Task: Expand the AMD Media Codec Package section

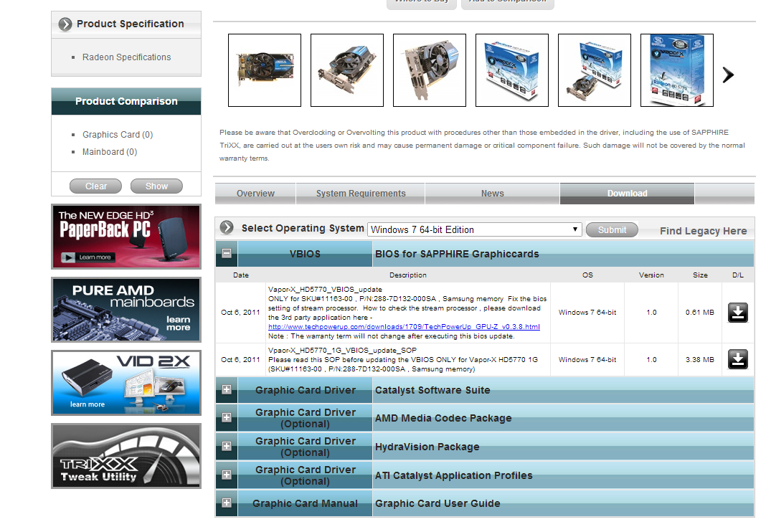Action: [x=227, y=417]
